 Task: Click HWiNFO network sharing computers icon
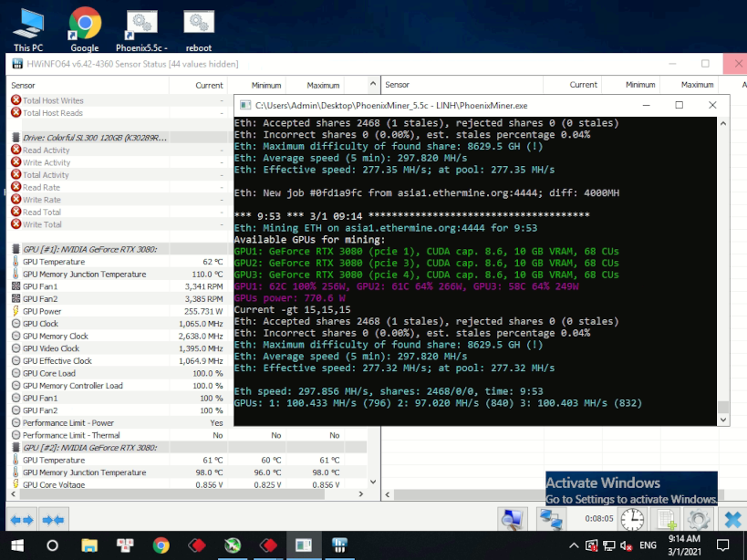tap(550, 519)
